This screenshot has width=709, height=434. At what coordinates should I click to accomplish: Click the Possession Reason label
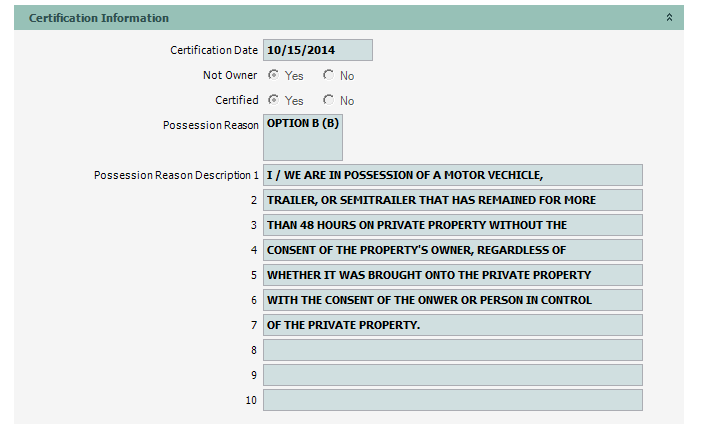pos(210,125)
